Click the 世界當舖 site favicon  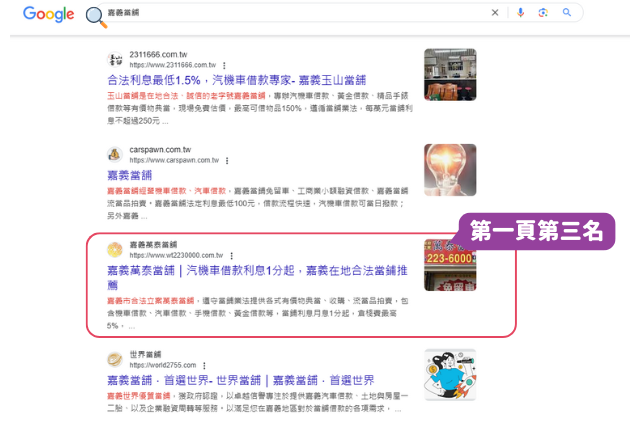(x=115, y=360)
